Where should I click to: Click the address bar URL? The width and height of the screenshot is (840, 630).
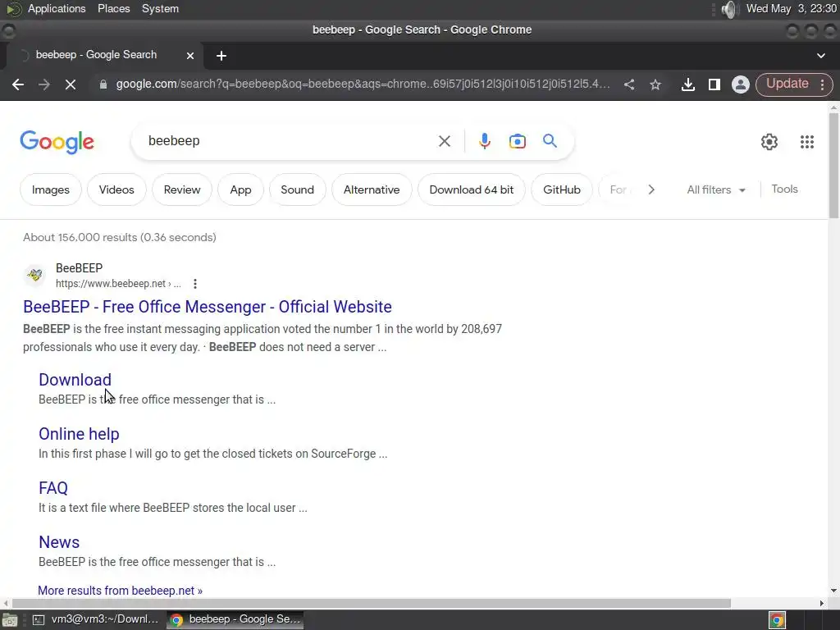click(363, 84)
